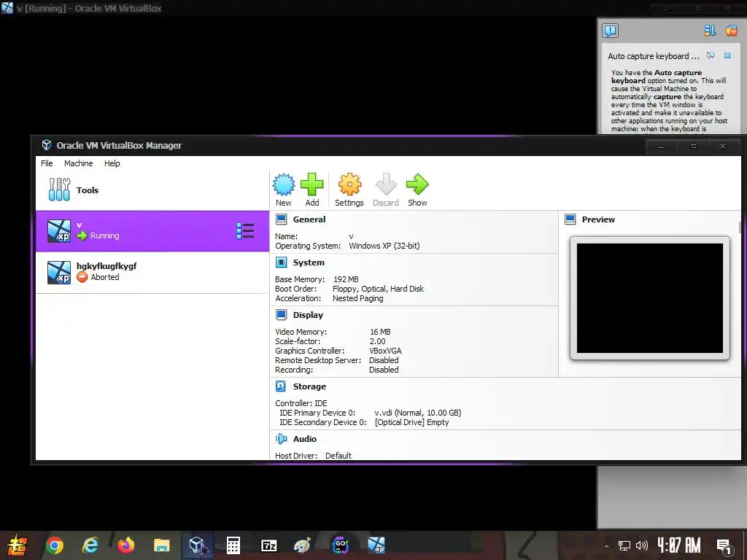The height and width of the screenshot is (560, 747).
Task: Open the Machine menu
Action: point(79,163)
